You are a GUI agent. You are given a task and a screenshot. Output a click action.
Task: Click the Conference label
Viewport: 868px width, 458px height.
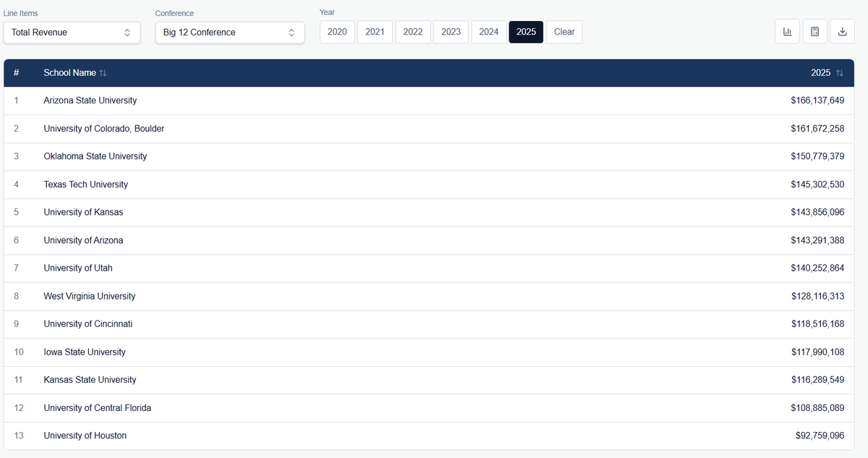point(175,14)
